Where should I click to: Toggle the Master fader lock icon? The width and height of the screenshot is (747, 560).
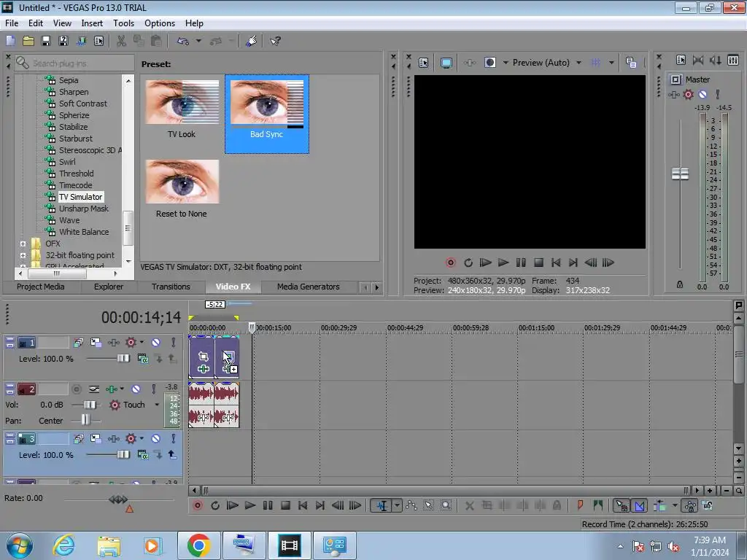click(x=680, y=285)
